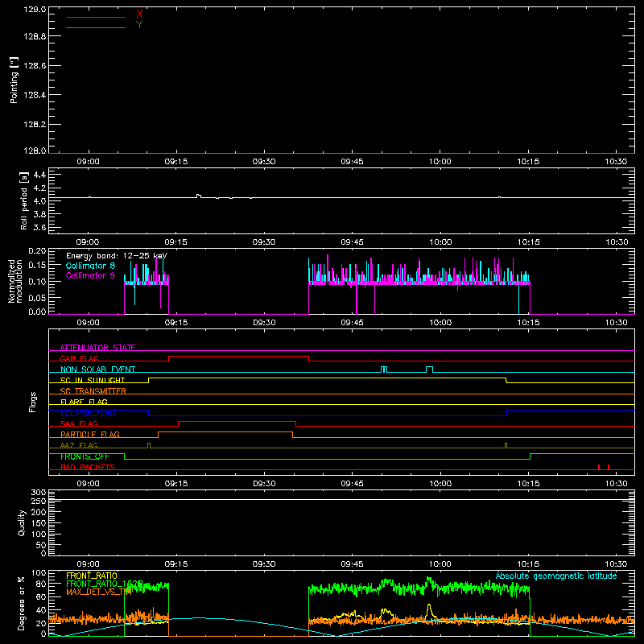Click the 'PARTICLE_FLAG' label
This screenshot has width=644, height=644.
(90, 434)
